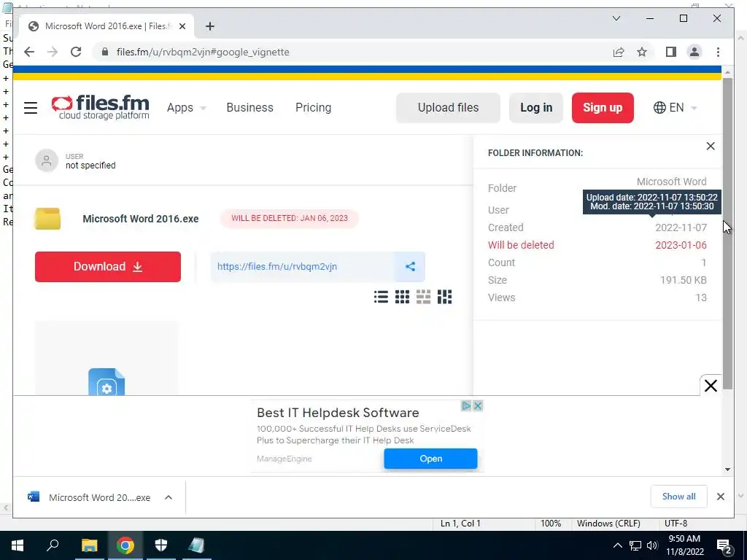Open Pricing page
The width and height of the screenshot is (747, 560).
(313, 108)
